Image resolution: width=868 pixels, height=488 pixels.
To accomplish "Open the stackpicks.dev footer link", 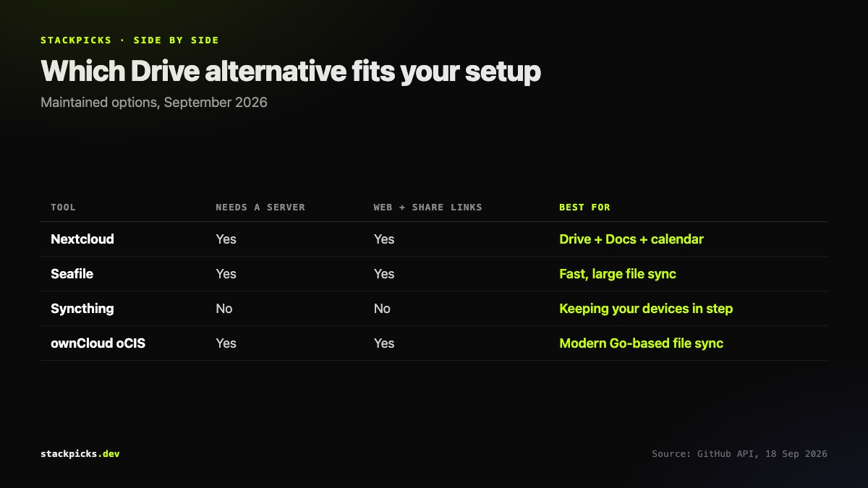I will click(x=80, y=454).
